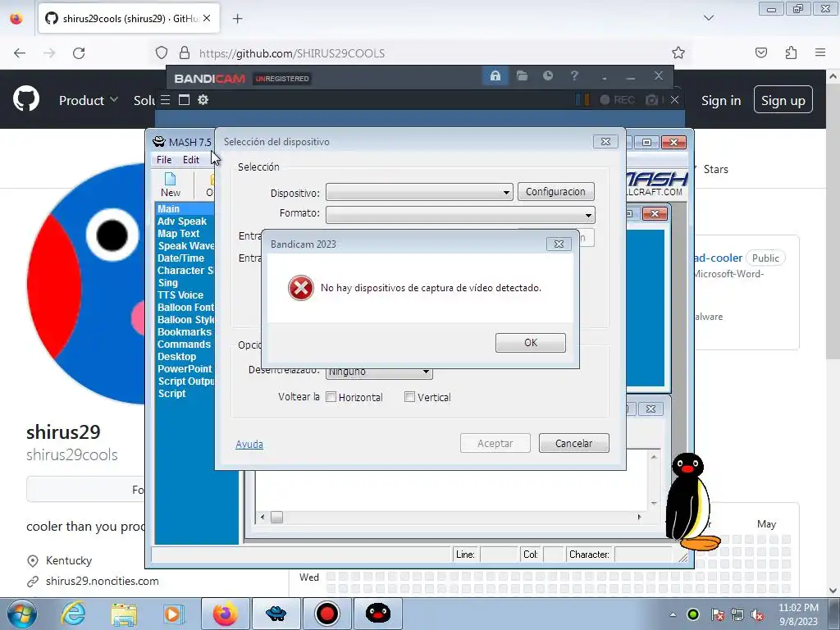
Task: Click the List all tabs chevron in Firefox
Action: click(709, 18)
